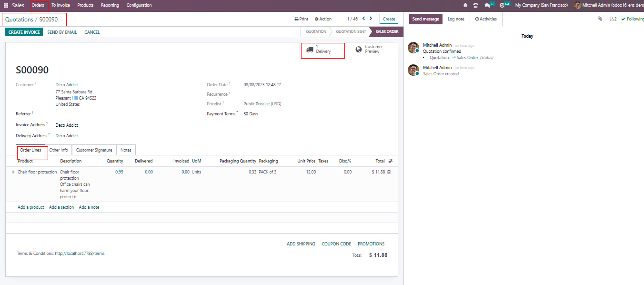Switch to the Other Info tab
The image size is (644, 285).
[x=59, y=150]
